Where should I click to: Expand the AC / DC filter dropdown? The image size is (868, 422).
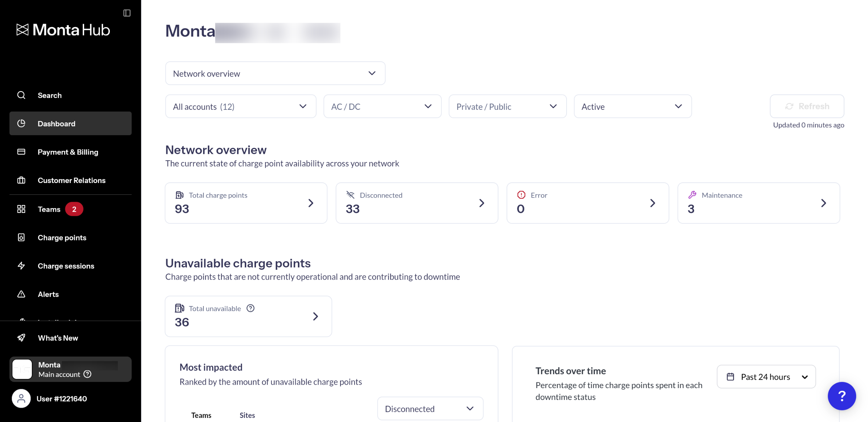pos(382,106)
